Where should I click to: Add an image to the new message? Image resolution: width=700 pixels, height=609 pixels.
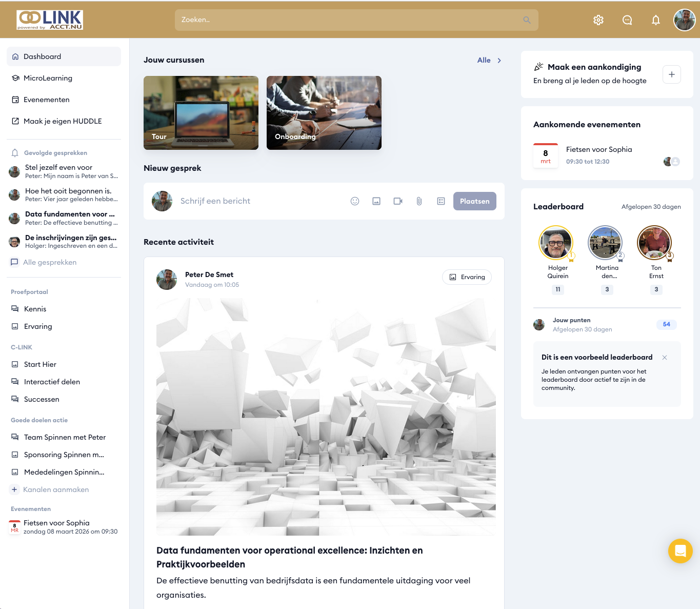pyautogui.click(x=376, y=201)
